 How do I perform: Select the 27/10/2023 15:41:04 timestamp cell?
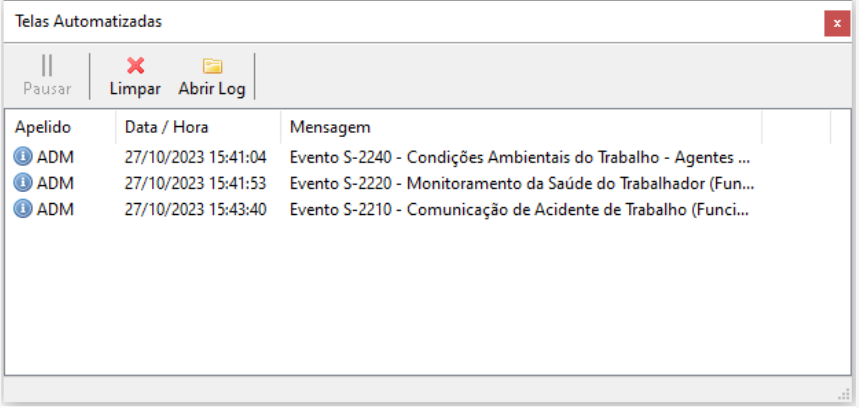click(x=196, y=158)
